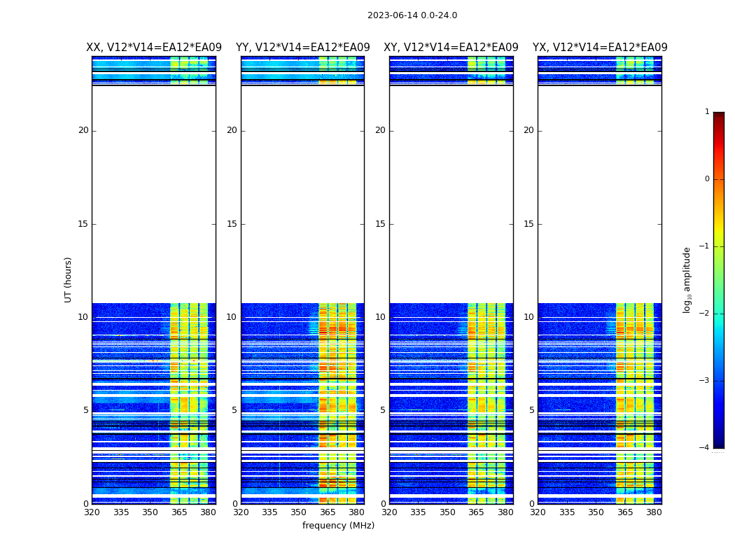Screen dimensions: 735x560
Task: Click the 365 tick label under XY panel
Action: pos(476,512)
